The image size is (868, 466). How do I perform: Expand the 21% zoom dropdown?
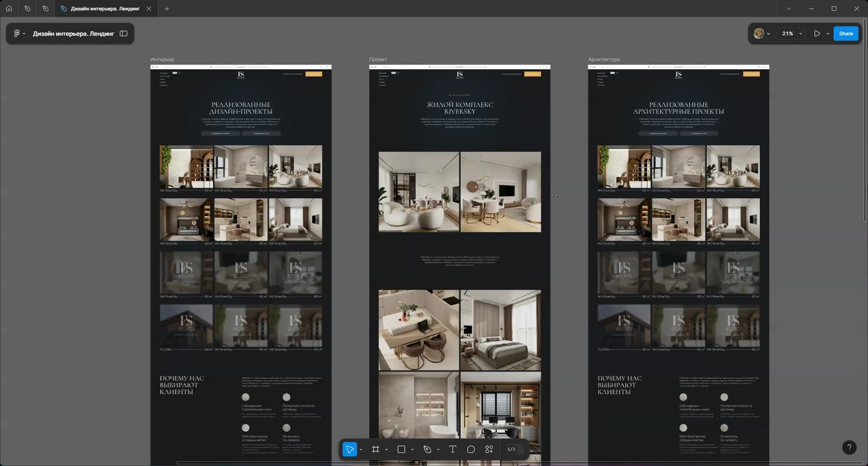791,34
